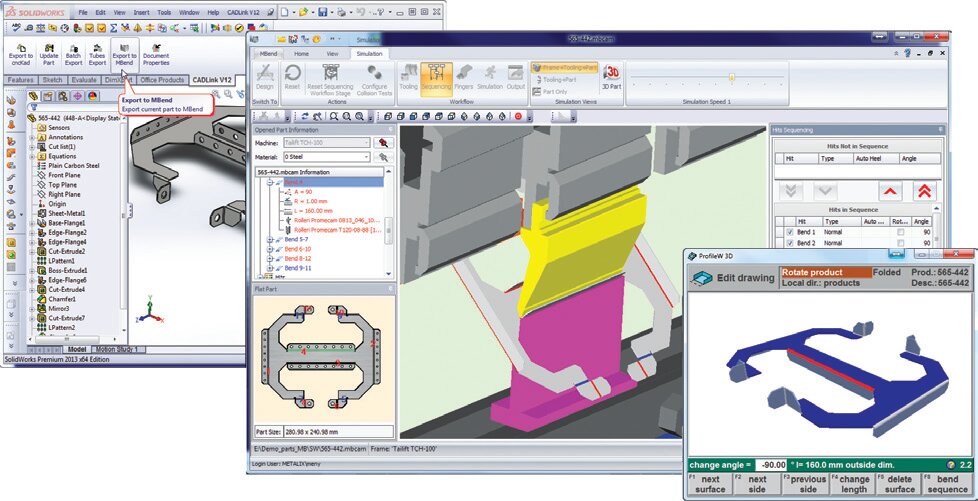Toggle the Bend 1 sequence checkbox
The width and height of the screenshot is (978, 501).
pyautogui.click(x=790, y=232)
